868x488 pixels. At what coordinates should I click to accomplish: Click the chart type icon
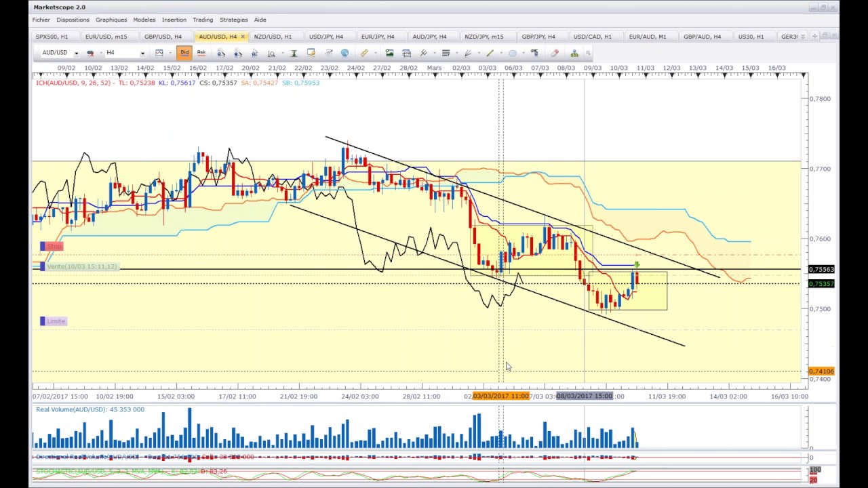click(x=159, y=52)
